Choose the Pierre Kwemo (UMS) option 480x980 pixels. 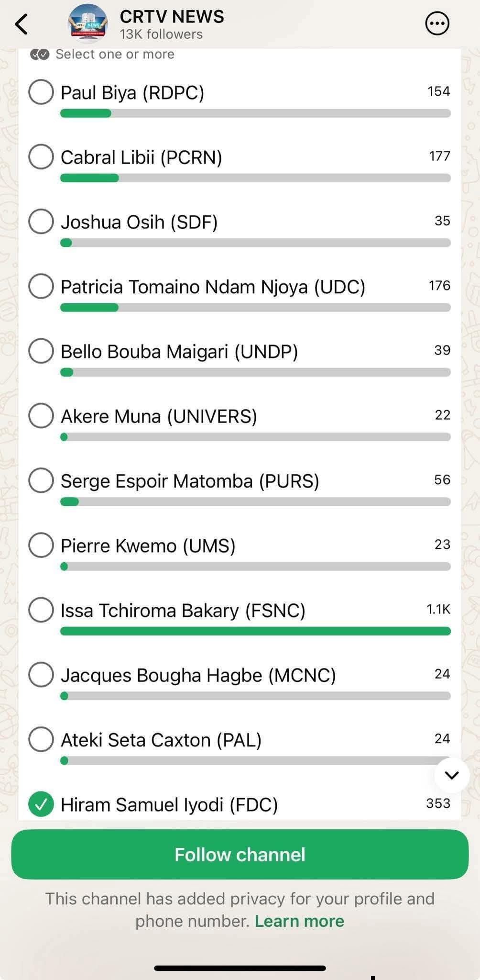click(x=41, y=545)
